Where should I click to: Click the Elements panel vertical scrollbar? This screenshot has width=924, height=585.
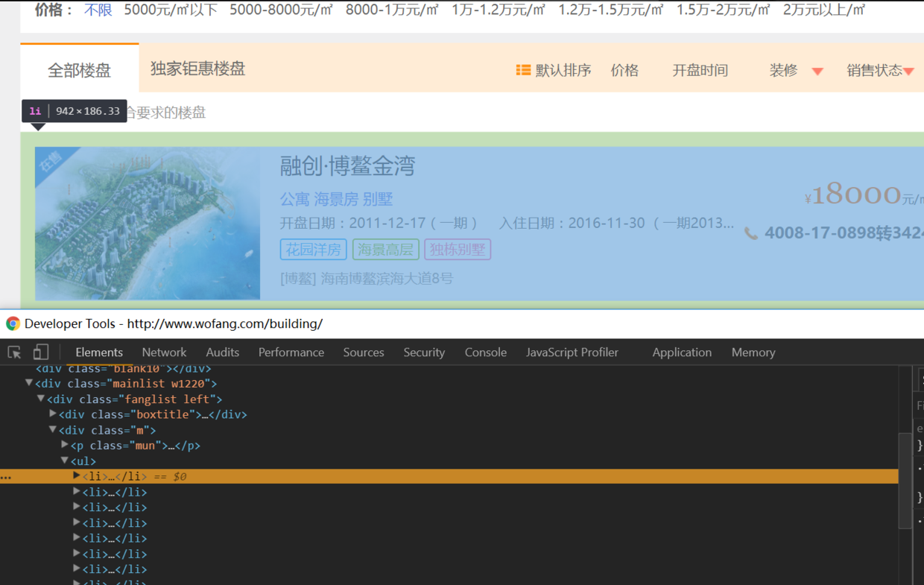(905, 480)
